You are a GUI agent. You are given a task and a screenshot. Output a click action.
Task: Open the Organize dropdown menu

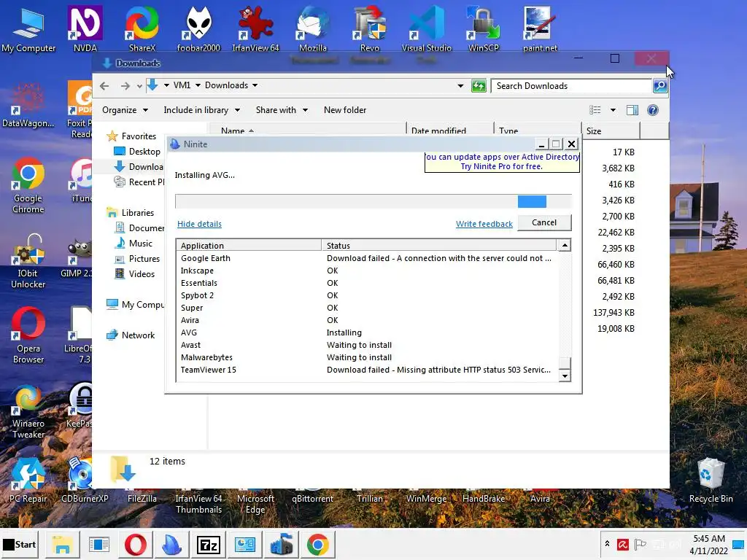click(125, 110)
